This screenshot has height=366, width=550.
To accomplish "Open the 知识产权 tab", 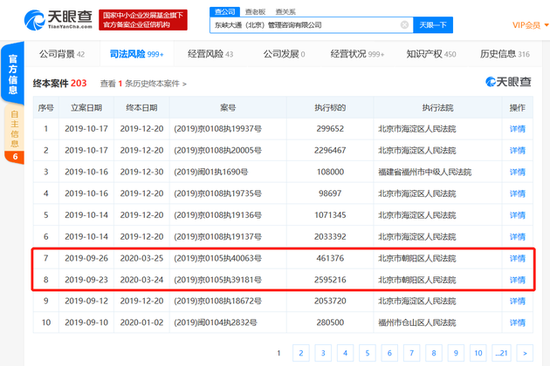I will [x=431, y=54].
